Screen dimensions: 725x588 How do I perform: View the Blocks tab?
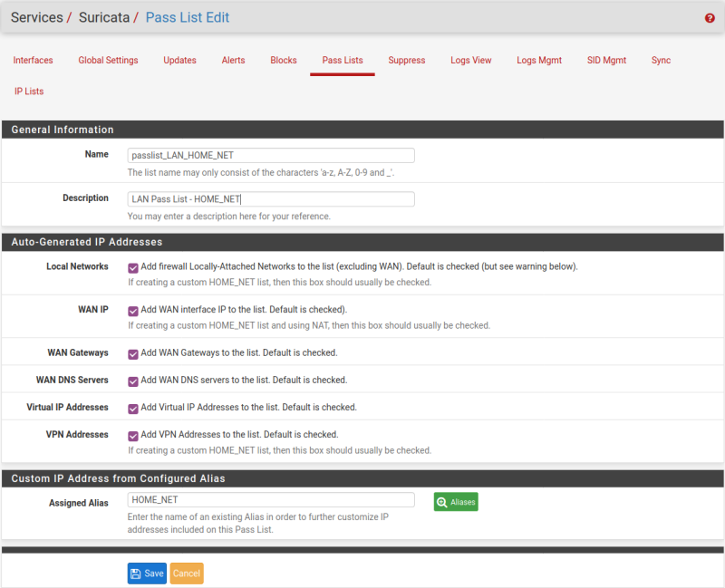(x=284, y=60)
